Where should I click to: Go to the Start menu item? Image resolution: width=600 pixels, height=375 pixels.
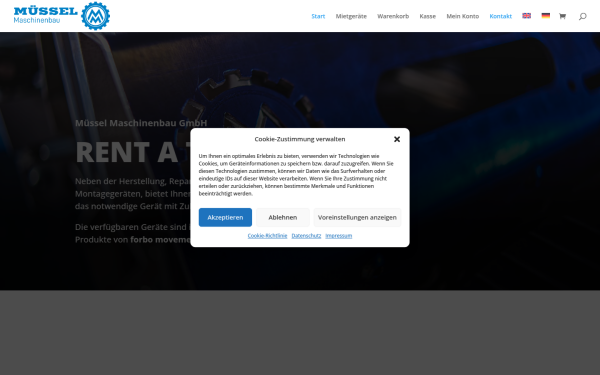318,16
